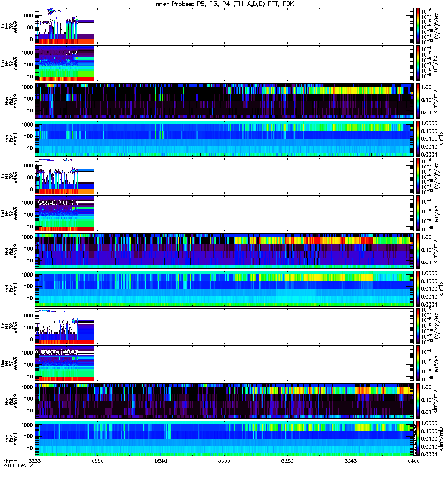Screen dimensions: 448x478
Task: Click the the fff edc34 spectrogram panel
Action: pos(224,326)
